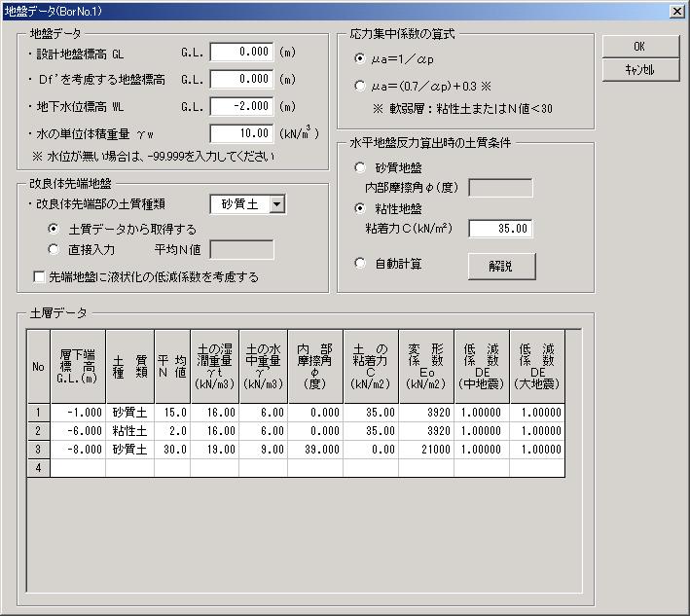The image size is (690, 616).
Task: Click DE(中地震) cell 1.00000 in row 1
Action: (x=482, y=413)
